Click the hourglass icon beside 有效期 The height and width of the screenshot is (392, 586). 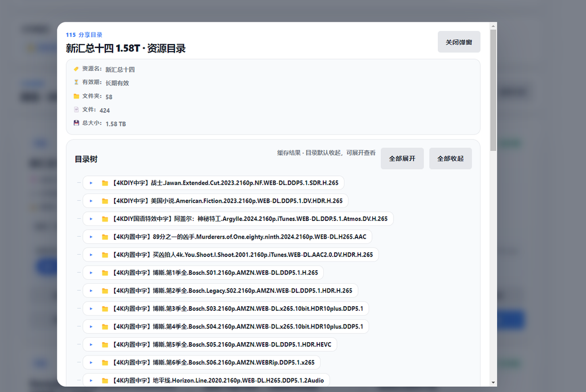pyautogui.click(x=76, y=82)
